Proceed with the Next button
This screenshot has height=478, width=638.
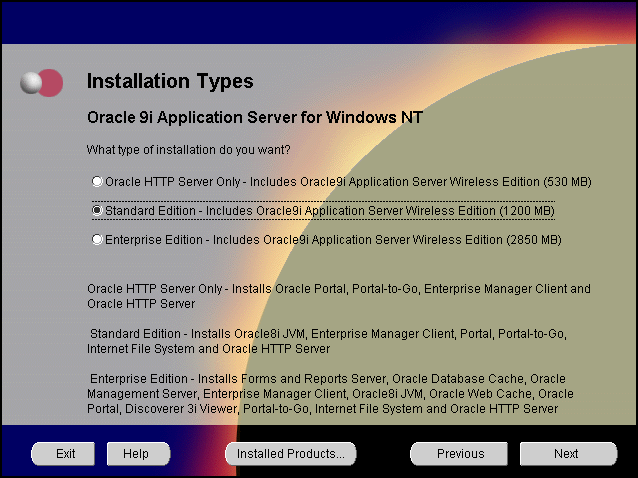pyautogui.click(x=568, y=454)
